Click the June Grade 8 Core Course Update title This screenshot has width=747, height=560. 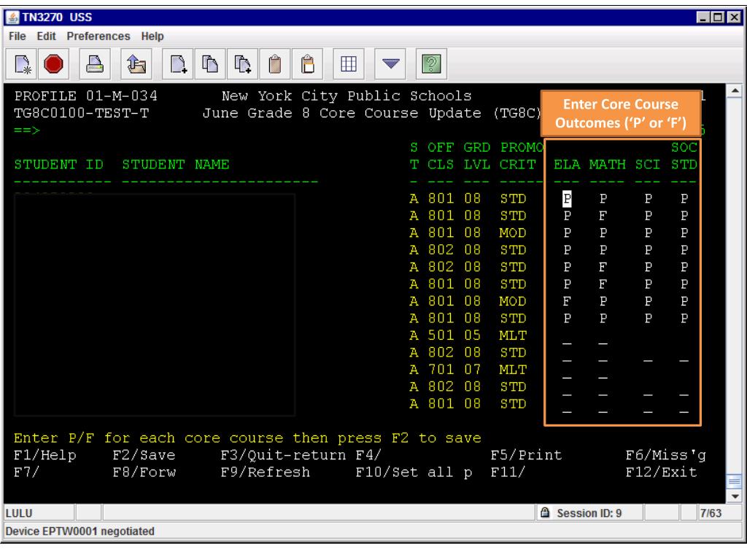click(341, 113)
